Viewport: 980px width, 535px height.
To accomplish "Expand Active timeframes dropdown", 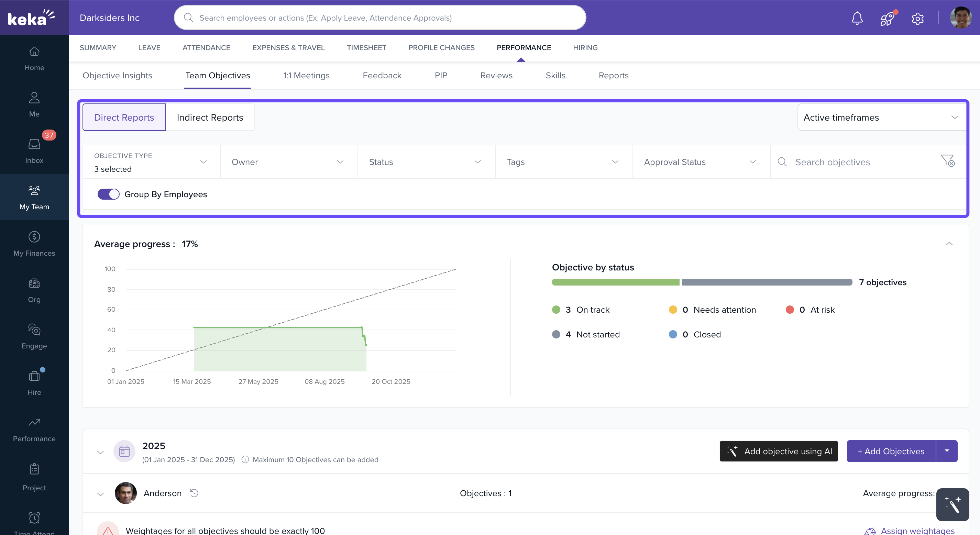I will coord(880,118).
